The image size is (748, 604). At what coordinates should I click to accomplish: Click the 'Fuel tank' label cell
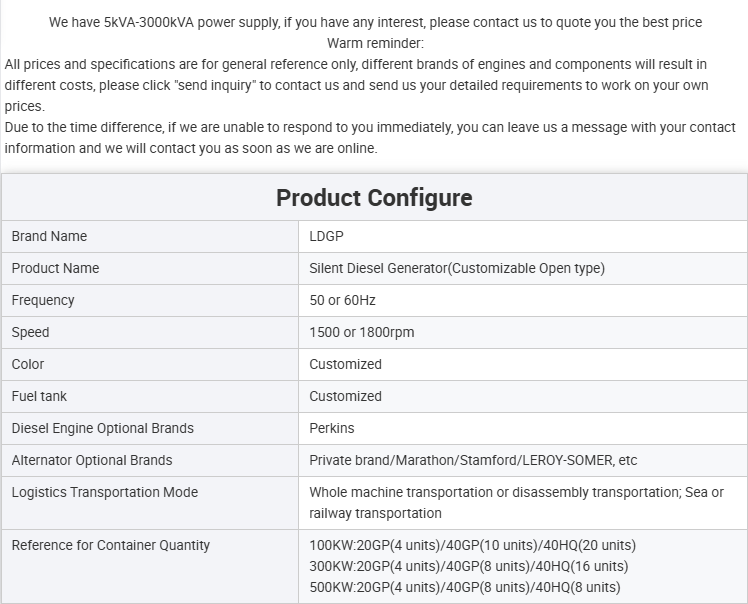pyautogui.click(x=150, y=396)
